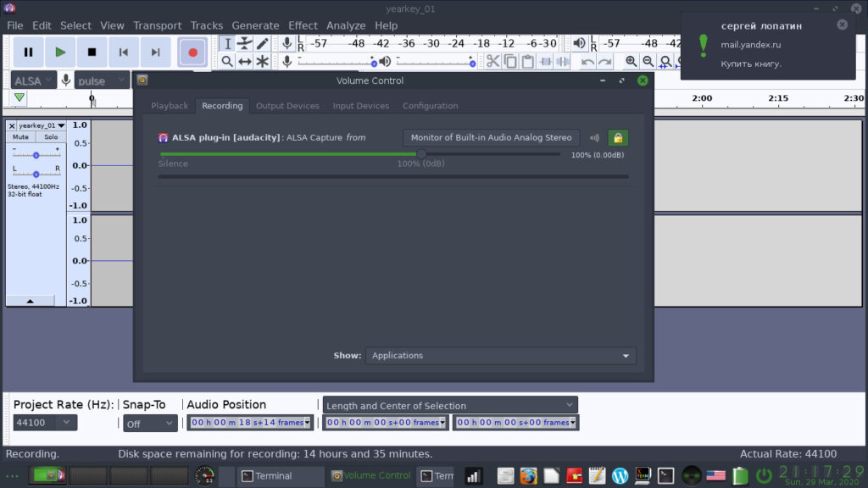Adjust ALSA plug-in capture volume slider
868x488 pixels.
coord(359,154)
